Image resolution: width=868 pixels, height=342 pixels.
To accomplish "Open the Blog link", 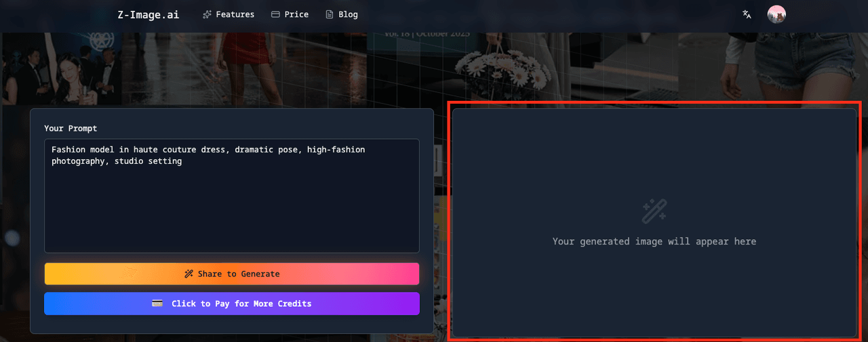I will point(341,14).
